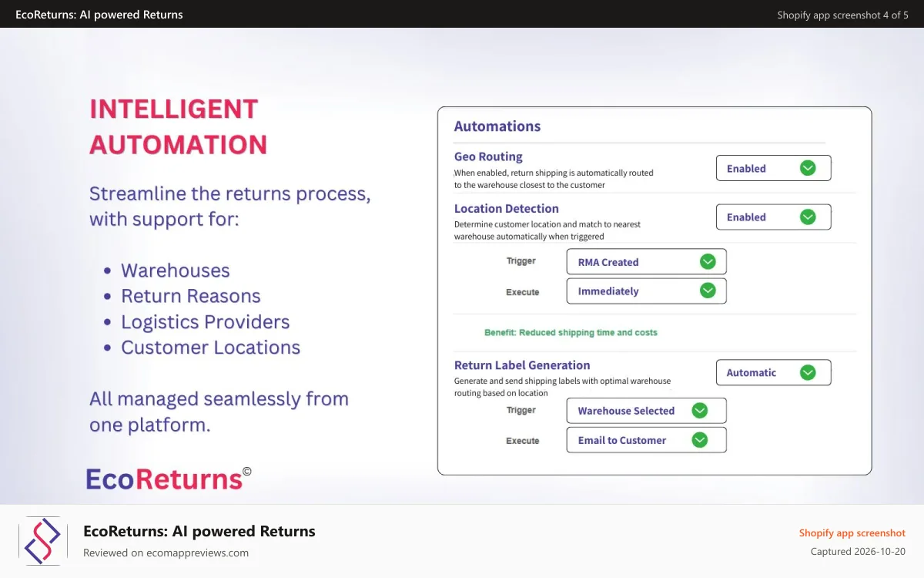Viewport: 924px width, 578px height.
Task: Open the Geo Routing Enabled dropdown
Action: (773, 168)
